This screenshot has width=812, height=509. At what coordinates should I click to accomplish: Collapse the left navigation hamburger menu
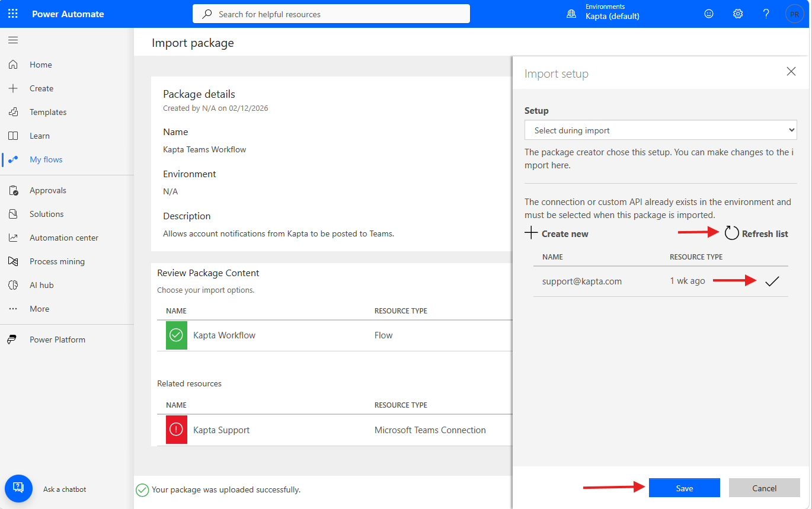coord(13,40)
